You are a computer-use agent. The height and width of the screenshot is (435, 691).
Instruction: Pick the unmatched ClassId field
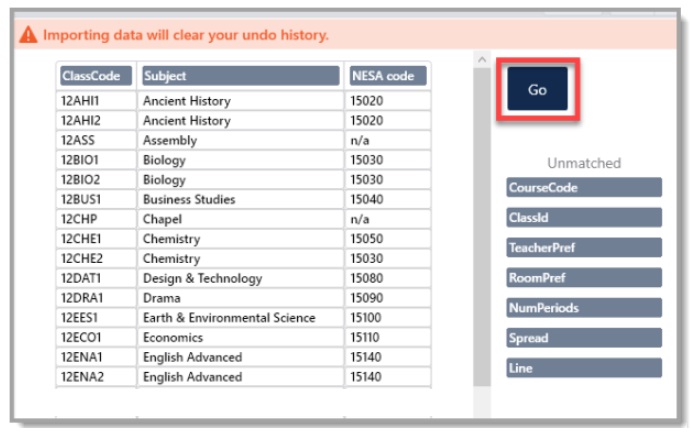[584, 217]
